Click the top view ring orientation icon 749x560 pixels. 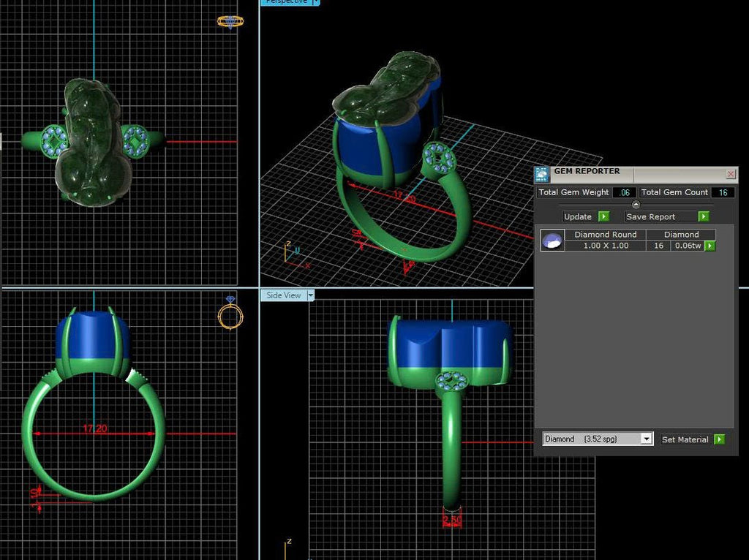(x=230, y=21)
